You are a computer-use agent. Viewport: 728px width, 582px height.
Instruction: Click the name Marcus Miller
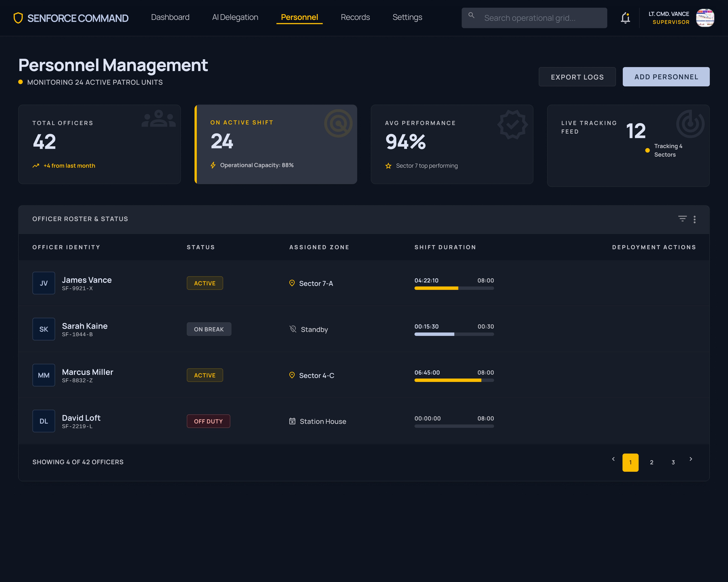(x=87, y=372)
